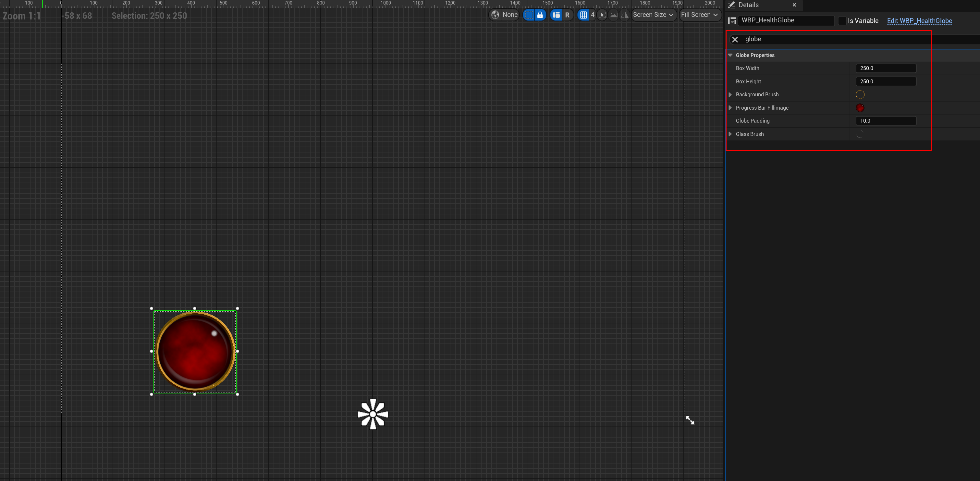Open Edit WBP_HealthGlobe link
980x481 pixels.
(919, 20)
